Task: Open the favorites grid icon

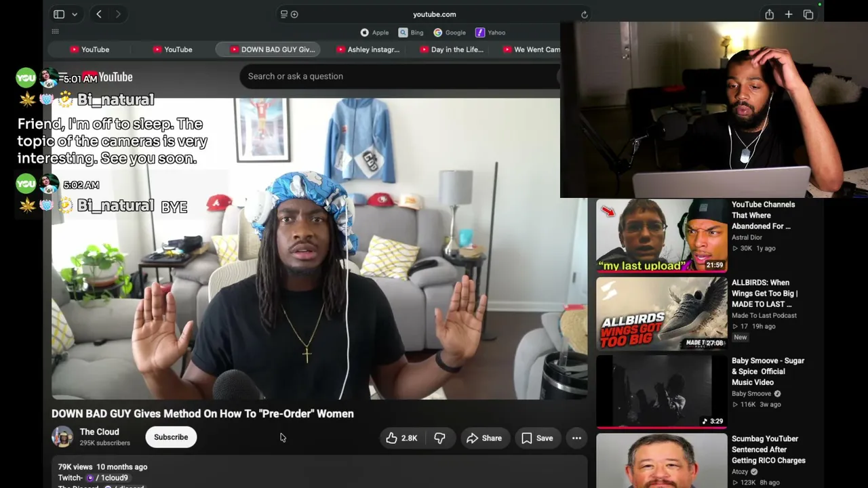Action: 56,32
